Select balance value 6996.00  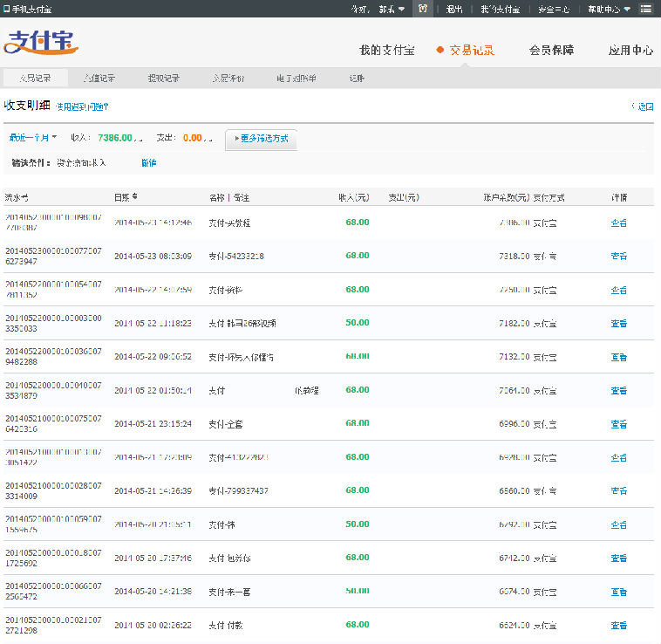point(514,424)
